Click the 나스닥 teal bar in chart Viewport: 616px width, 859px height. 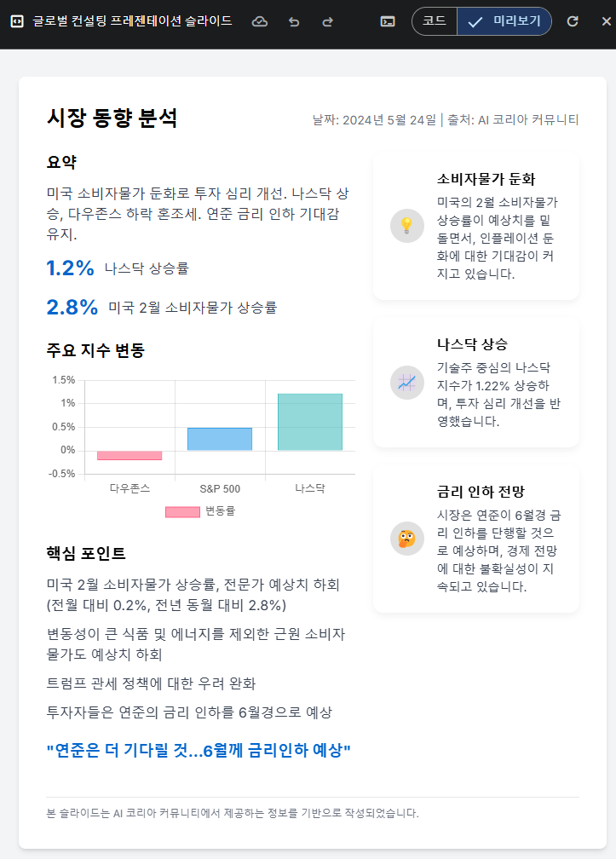pos(310,422)
